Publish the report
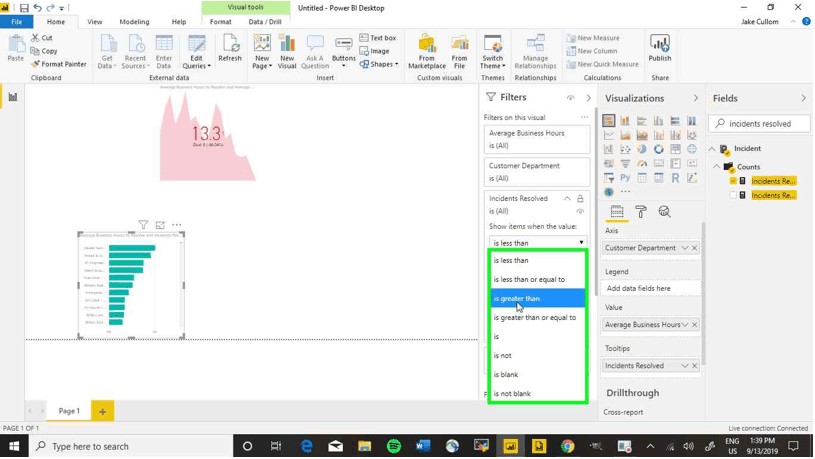815x459 pixels. tap(660, 48)
